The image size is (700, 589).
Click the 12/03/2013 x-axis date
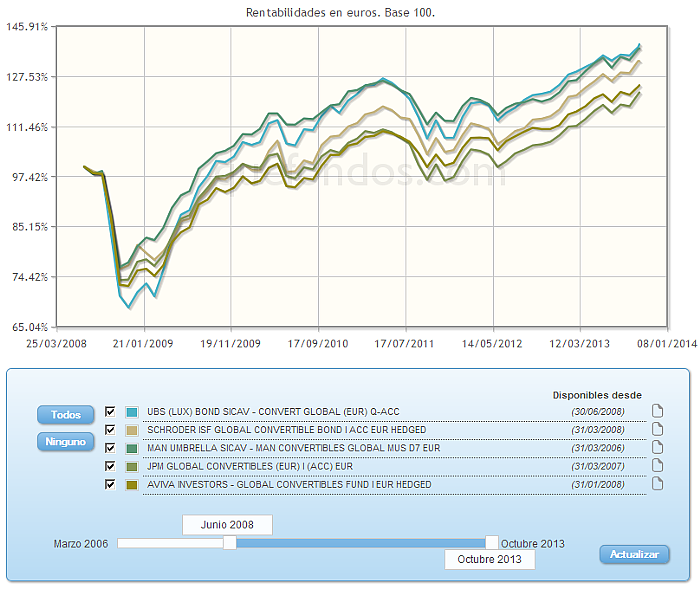pos(579,344)
